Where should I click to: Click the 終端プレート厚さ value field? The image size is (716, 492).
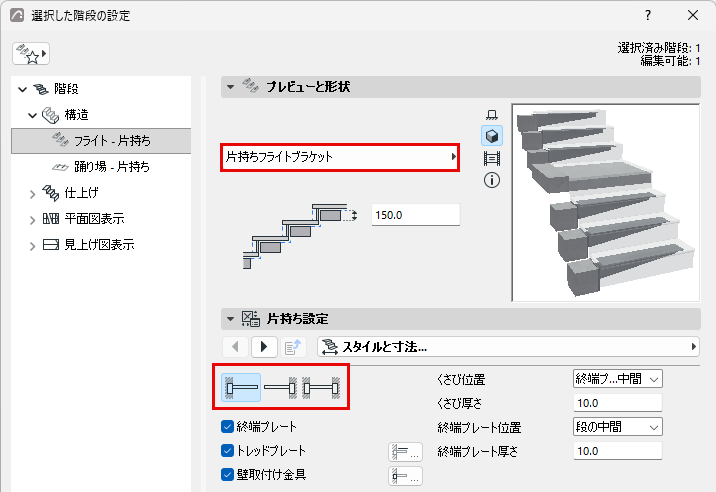(617, 451)
